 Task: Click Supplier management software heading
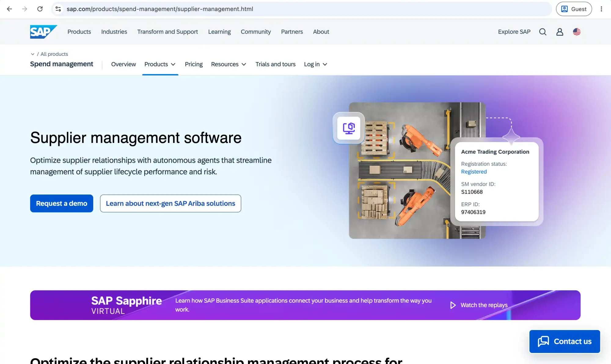(136, 138)
